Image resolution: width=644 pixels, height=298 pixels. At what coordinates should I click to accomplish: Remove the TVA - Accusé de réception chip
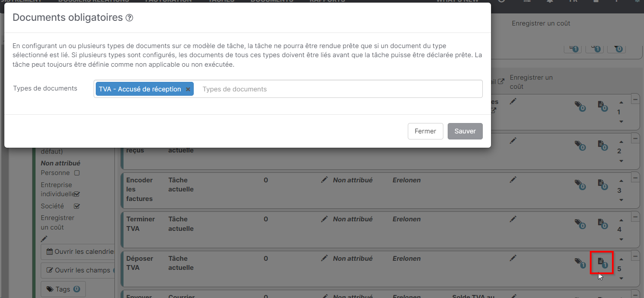pyautogui.click(x=188, y=89)
